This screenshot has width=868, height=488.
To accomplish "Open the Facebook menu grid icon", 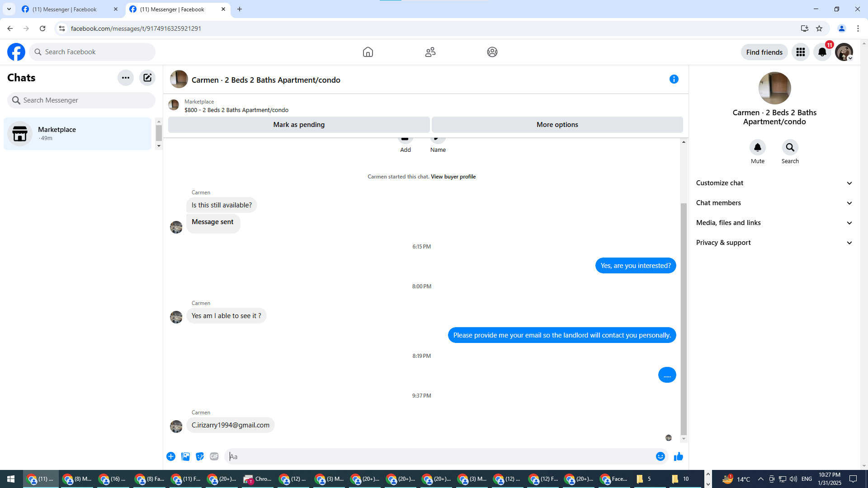I will 801,52.
